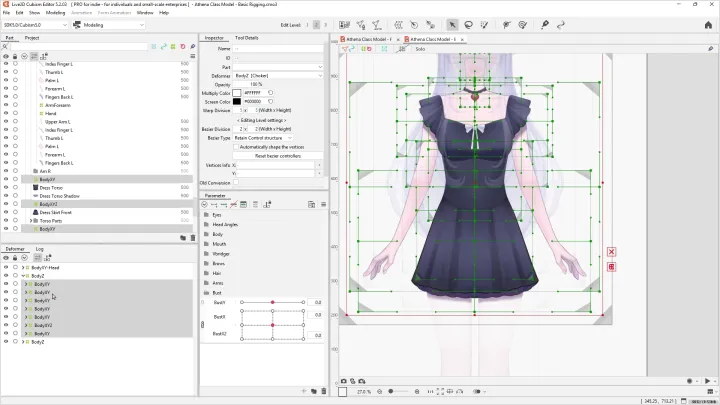Click the link chain icon beside BustX

(x=202, y=325)
